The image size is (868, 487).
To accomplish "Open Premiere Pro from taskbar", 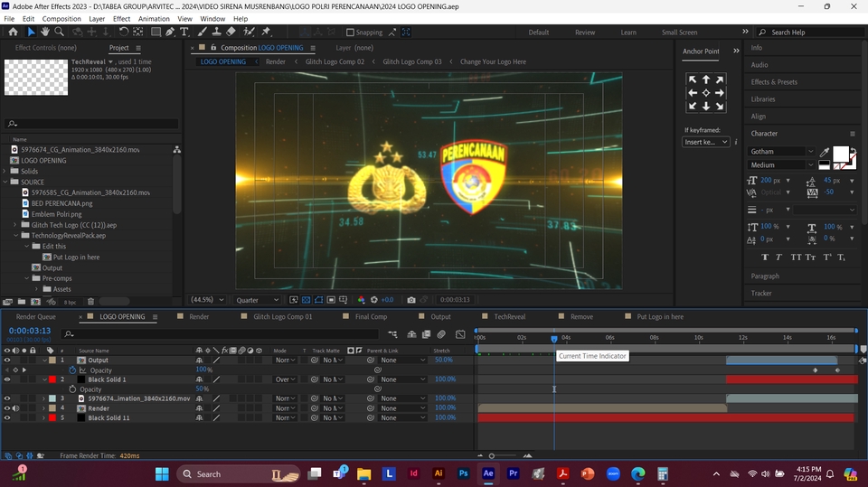I will click(x=514, y=473).
